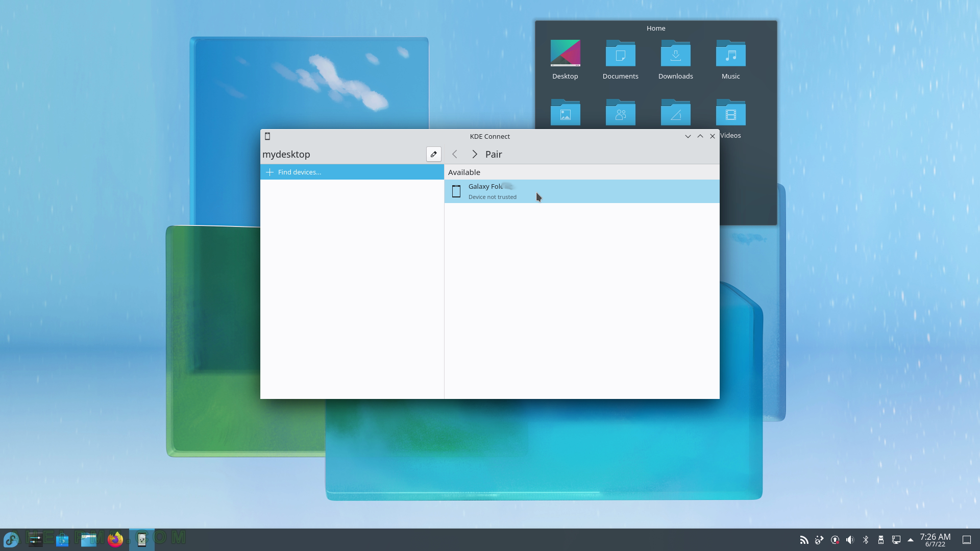Screen dimensions: 980x551
Task: Open the software updates tray icon
Action: pyautogui.click(x=835, y=540)
